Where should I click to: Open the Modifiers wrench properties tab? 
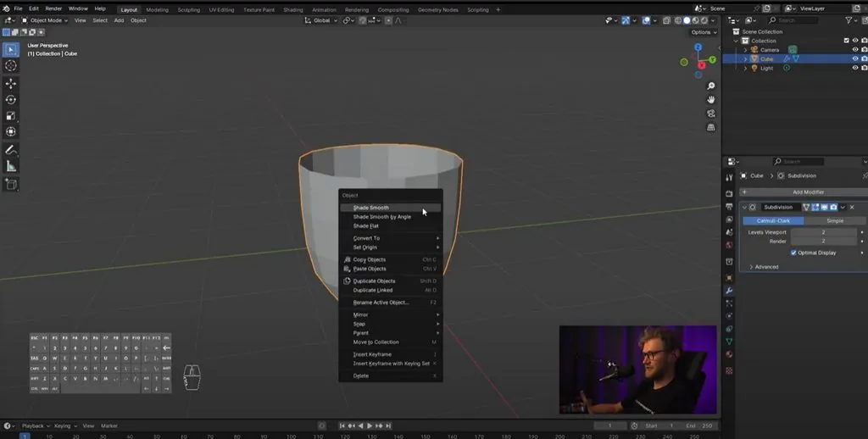pyautogui.click(x=729, y=291)
